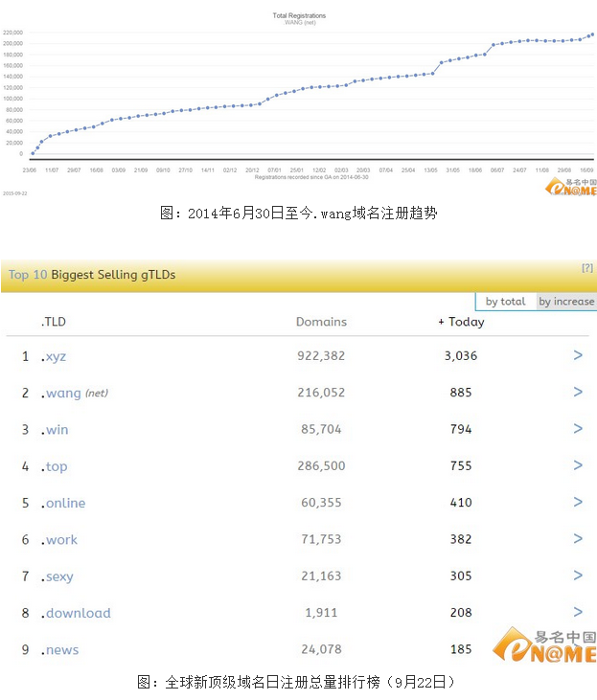Image resolution: width=597 pixels, height=700 pixels.
Task: Open the arrow for the .top row
Action: point(578,465)
